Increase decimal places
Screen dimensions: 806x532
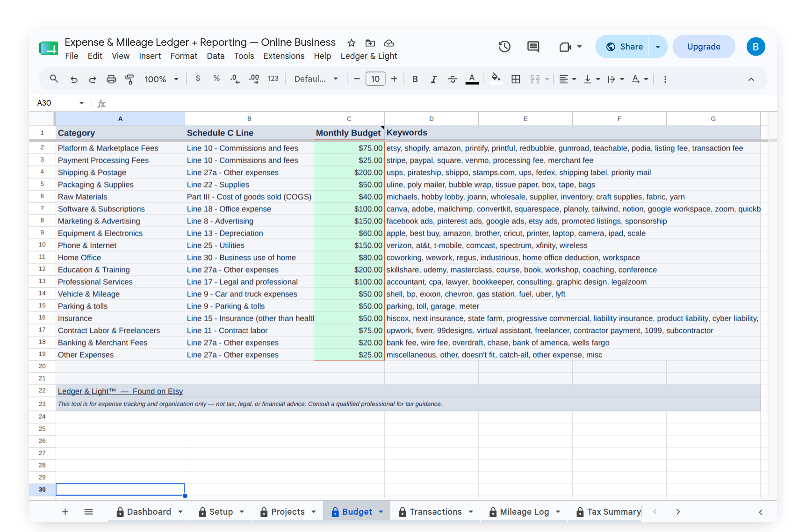[x=254, y=79]
